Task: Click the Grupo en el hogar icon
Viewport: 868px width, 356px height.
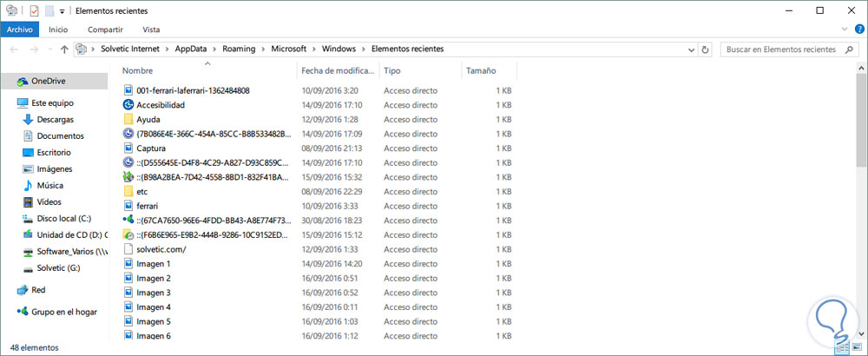Action: 23,312
